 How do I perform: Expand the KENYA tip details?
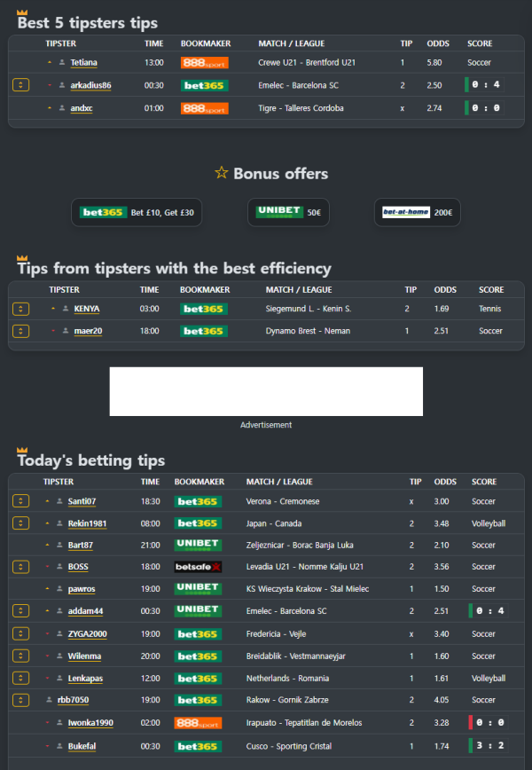21,309
